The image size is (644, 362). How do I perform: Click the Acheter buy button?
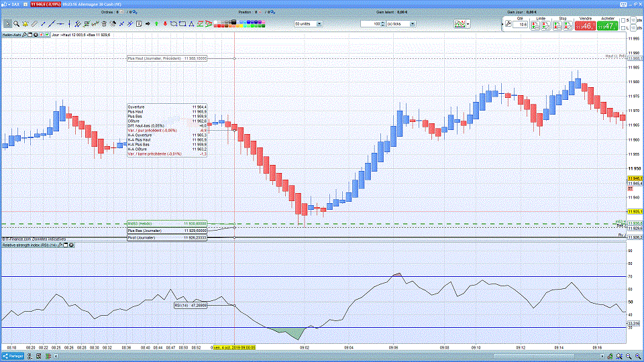click(x=607, y=26)
